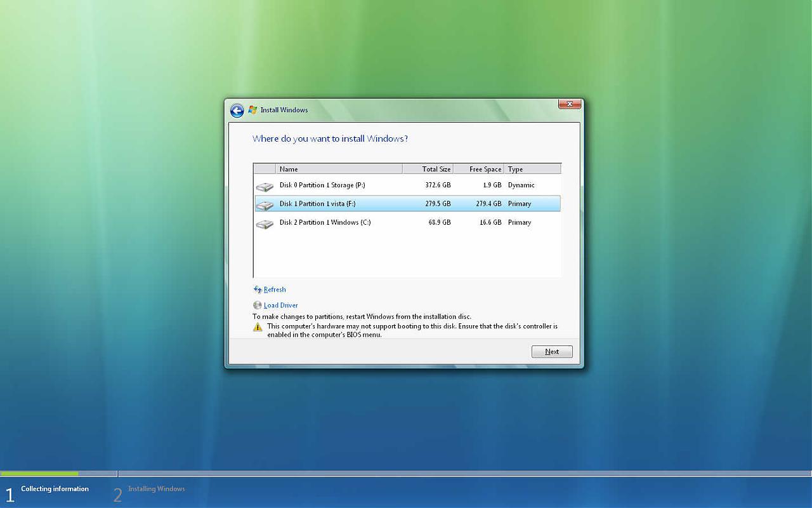Click the Installing Windows step label
The image size is (812, 508).
click(157, 489)
